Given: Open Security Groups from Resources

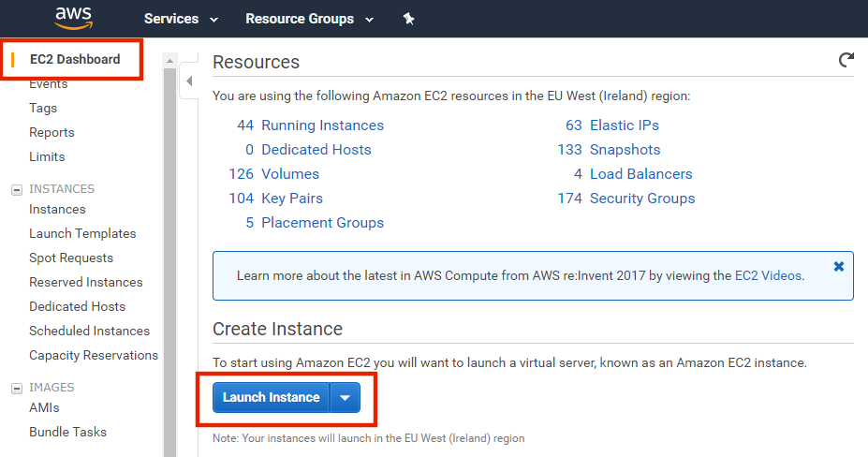Looking at the screenshot, I should [641, 199].
